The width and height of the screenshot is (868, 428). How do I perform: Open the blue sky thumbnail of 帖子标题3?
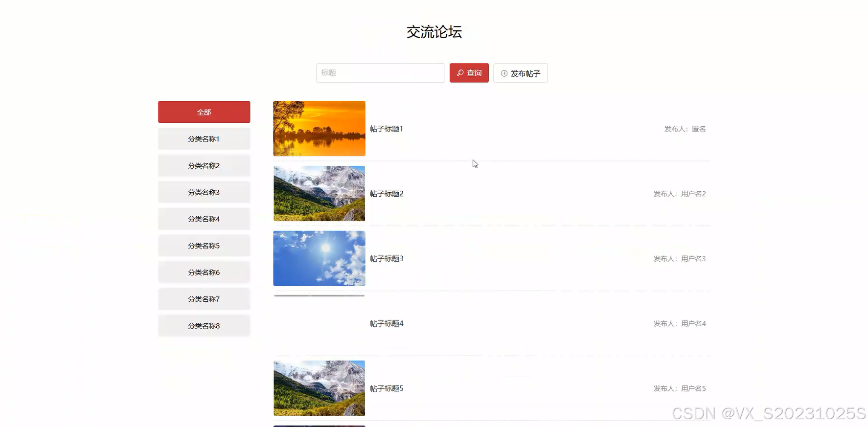319,258
